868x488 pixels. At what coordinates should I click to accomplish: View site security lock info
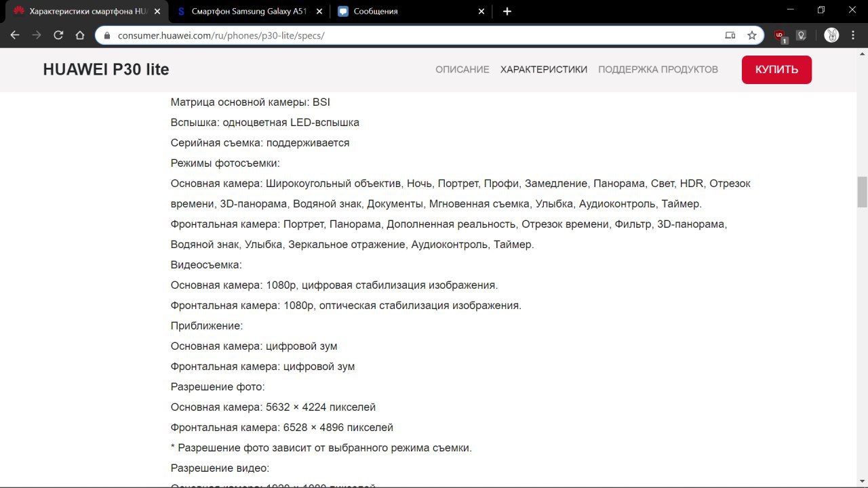click(107, 35)
